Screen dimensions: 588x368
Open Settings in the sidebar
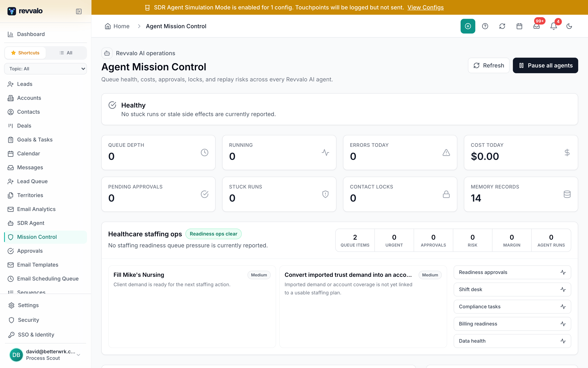tap(46, 305)
